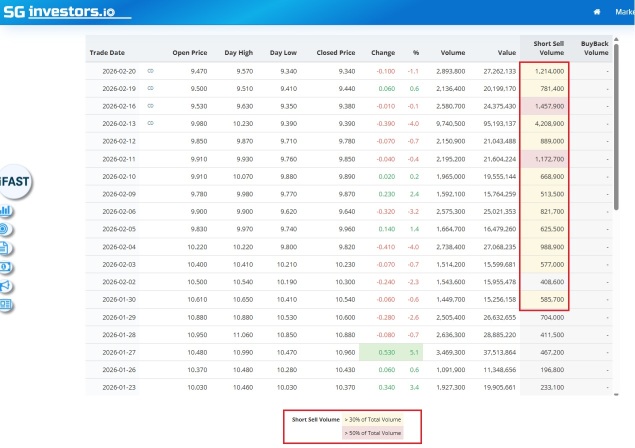Click link icon for 2026-02-16 row
This screenshot has height=448, width=635.
(x=151, y=106)
